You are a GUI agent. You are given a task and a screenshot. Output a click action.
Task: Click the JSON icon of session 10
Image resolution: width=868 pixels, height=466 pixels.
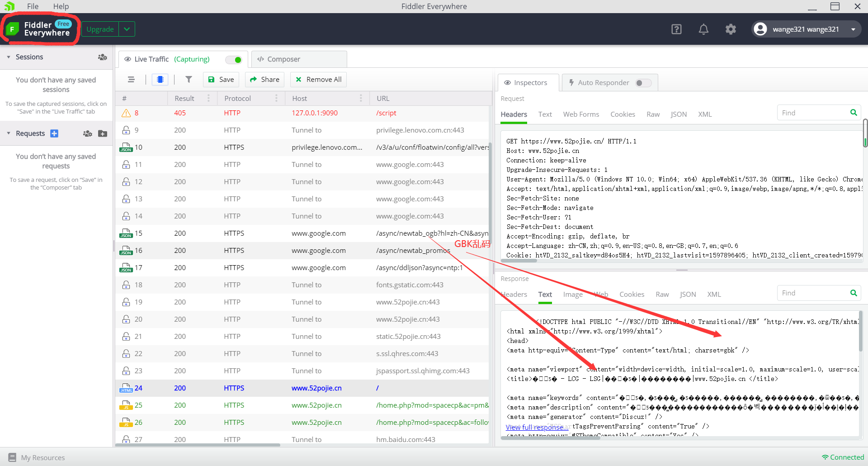(126, 147)
